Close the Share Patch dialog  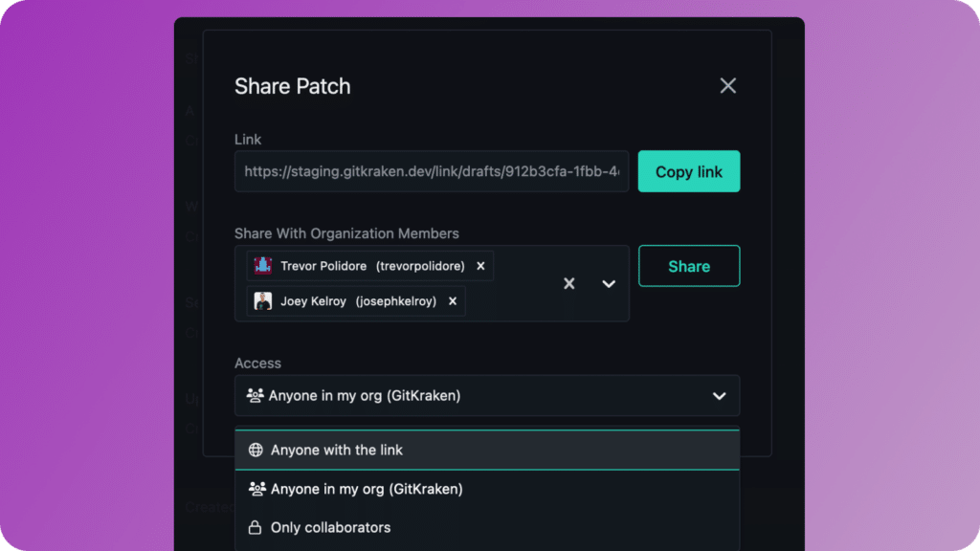727,85
